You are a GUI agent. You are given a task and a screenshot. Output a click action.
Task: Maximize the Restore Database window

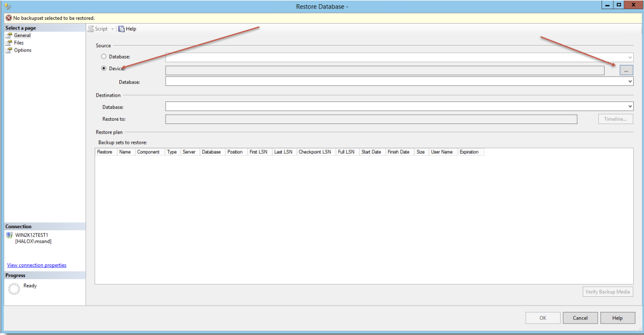[619, 5]
